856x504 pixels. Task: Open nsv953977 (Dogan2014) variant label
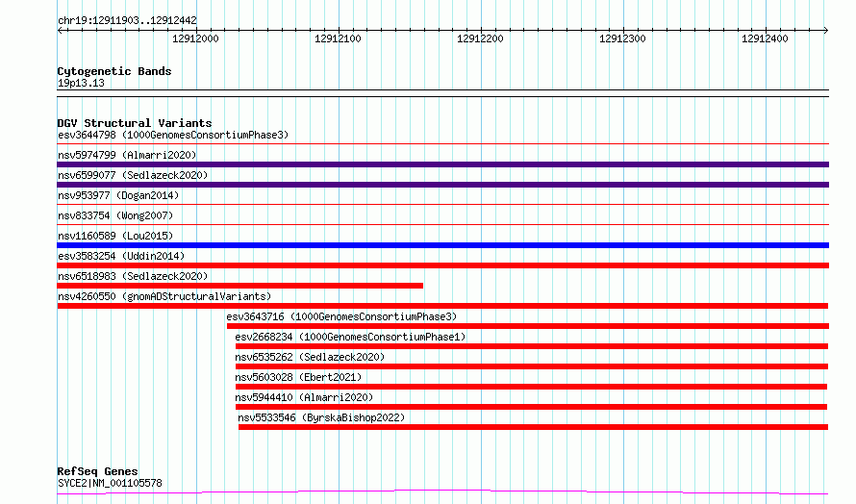(118, 195)
